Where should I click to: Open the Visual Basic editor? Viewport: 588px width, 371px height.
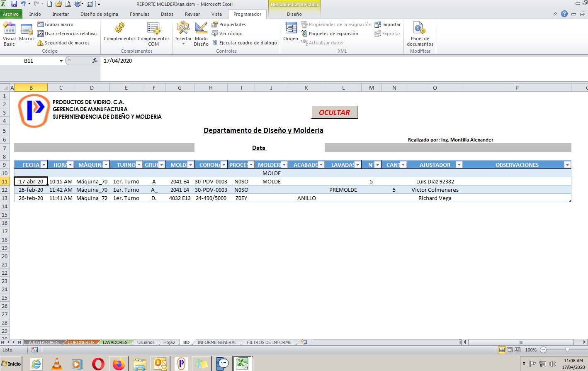point(9,33)
